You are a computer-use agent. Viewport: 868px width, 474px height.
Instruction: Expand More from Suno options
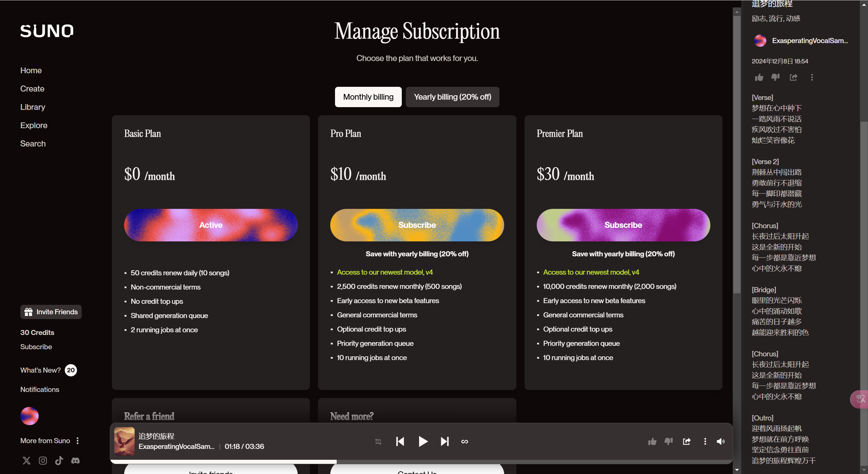coord(78,441)
